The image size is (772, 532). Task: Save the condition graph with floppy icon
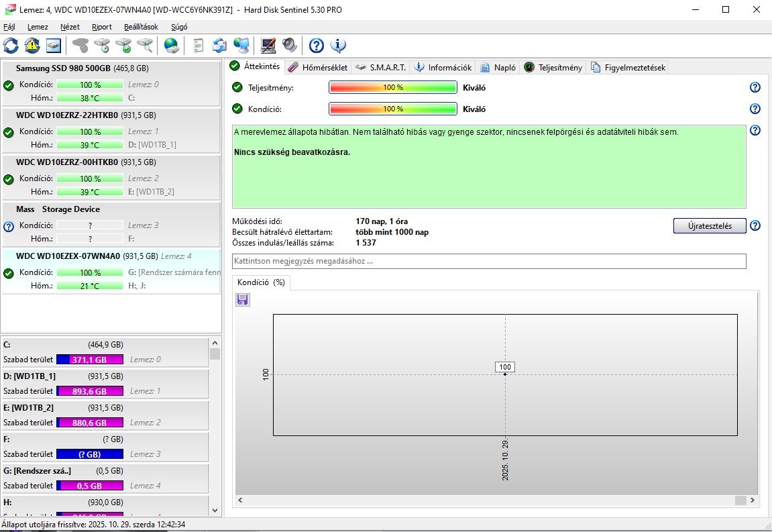pyautogui.click(x=242, y=299)
